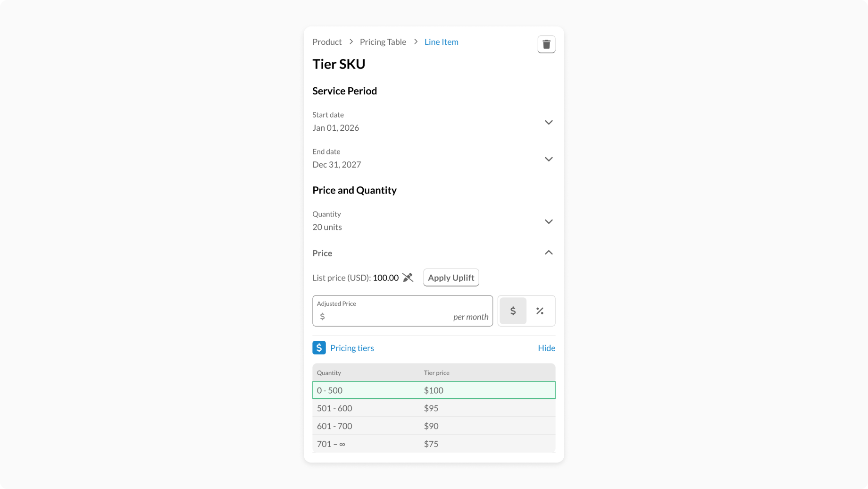Focus the Adjusted Price input field
This screenshot has width=868, height=489.
click(388, 316)
